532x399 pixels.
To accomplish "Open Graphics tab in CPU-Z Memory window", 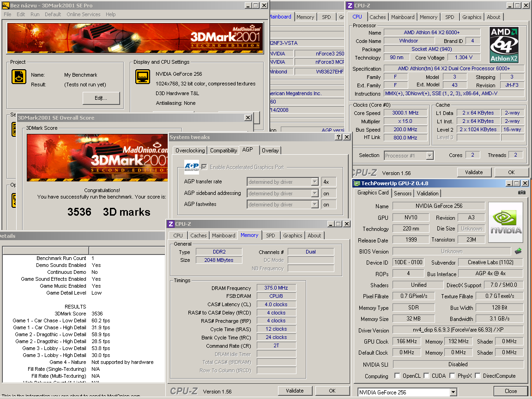I will click(292, 236).
